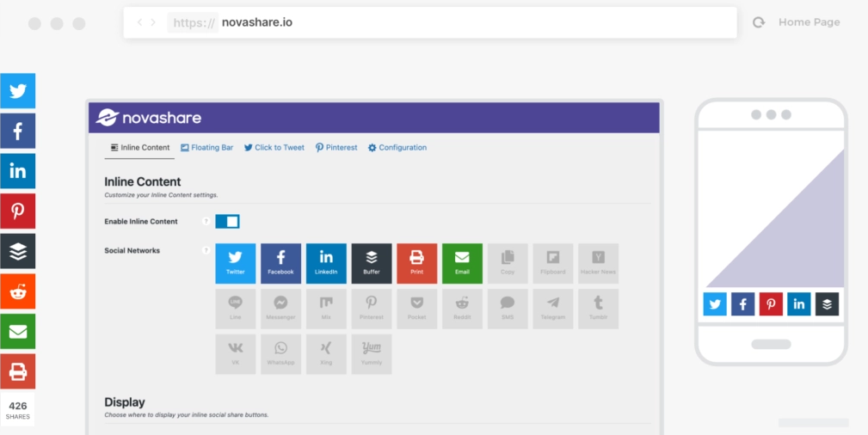Click the 426 Shares counter
The width and height of the screenshot is (868, 435).
[18, 410]
